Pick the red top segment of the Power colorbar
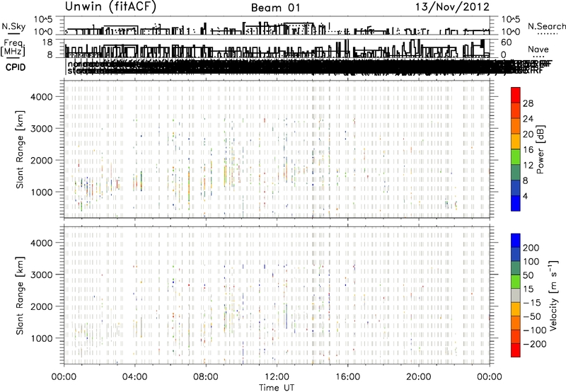 pyautogui.click(x=516, y=95)
